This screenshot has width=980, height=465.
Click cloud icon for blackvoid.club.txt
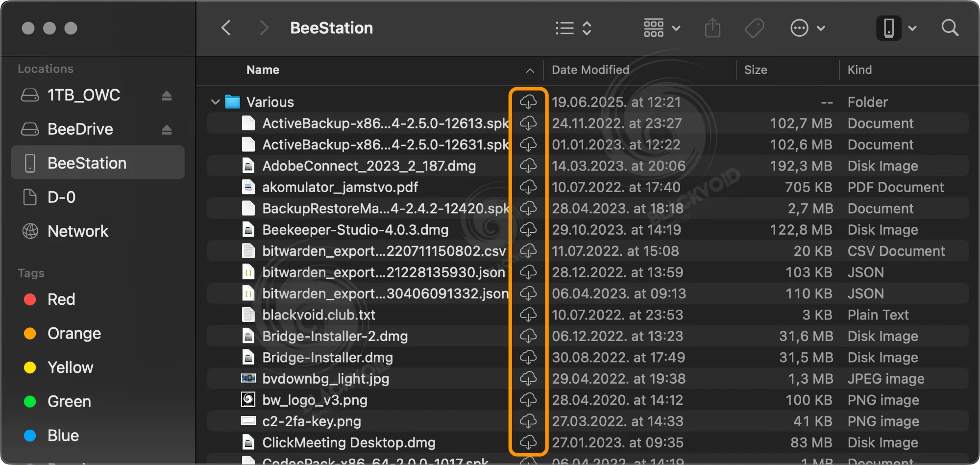coord(528,315)
